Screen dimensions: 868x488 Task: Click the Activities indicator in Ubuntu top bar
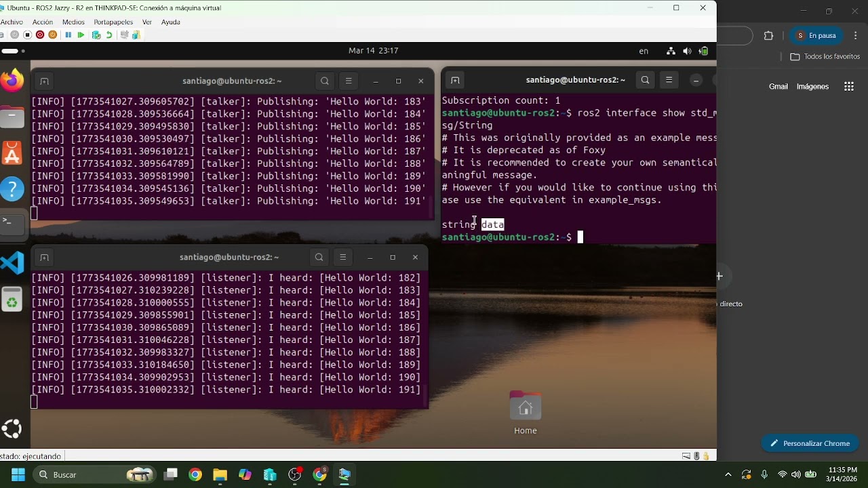(x=13, y=51)
